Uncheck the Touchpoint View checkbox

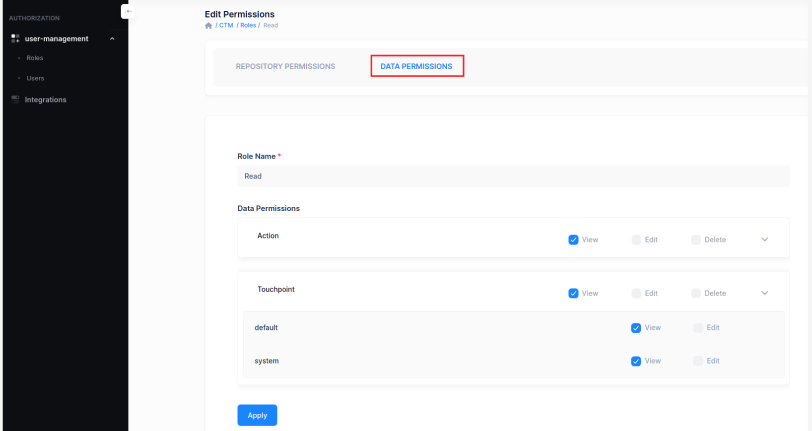[x=573, y=293]
